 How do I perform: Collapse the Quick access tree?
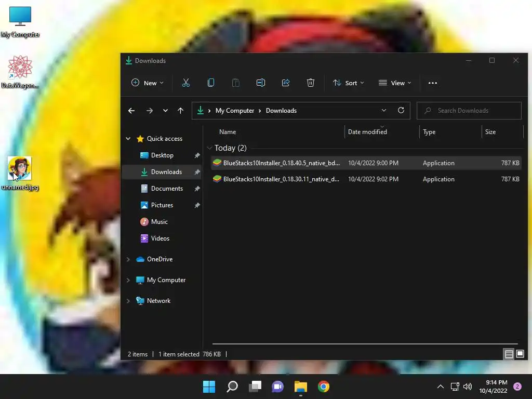[128, 138]
